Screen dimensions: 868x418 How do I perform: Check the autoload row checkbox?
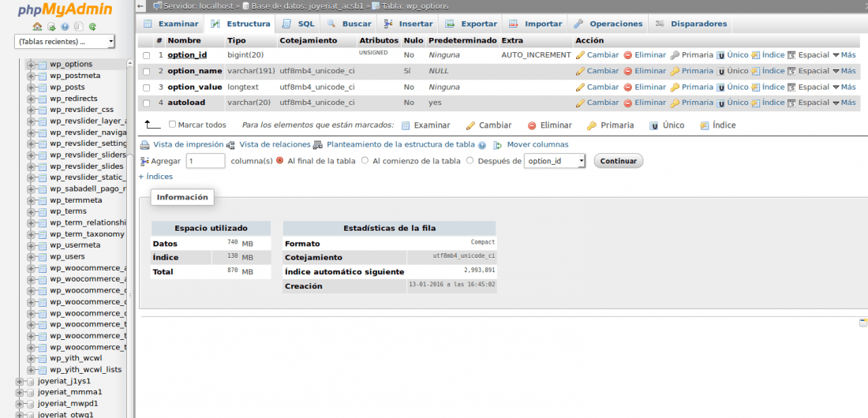(x=147, y=103)
